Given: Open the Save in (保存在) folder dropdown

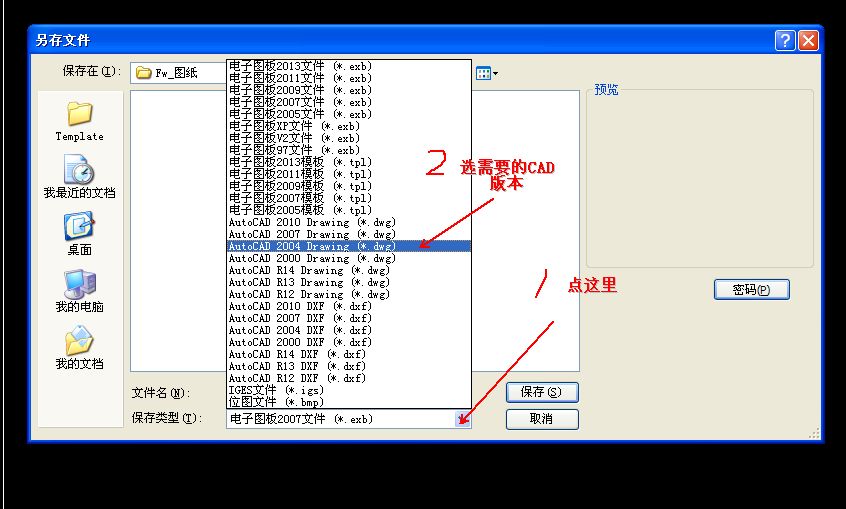Looking at the screenshot, I should click(180, 72).
